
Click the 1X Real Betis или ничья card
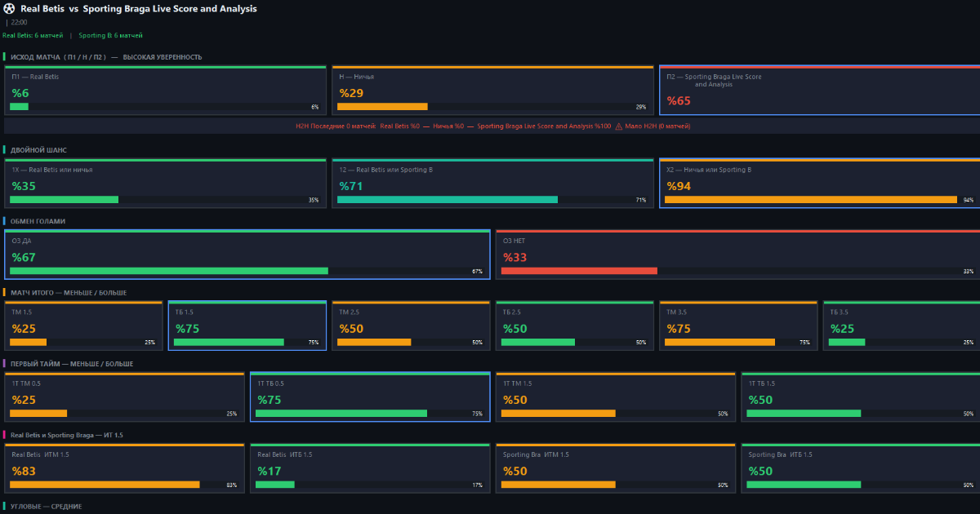(x=165, y=184)
